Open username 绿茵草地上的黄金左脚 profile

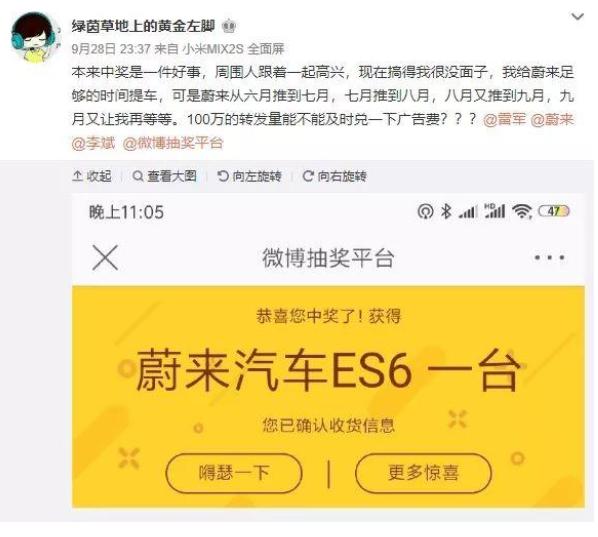pyautogui.click(x=143, y=26)
